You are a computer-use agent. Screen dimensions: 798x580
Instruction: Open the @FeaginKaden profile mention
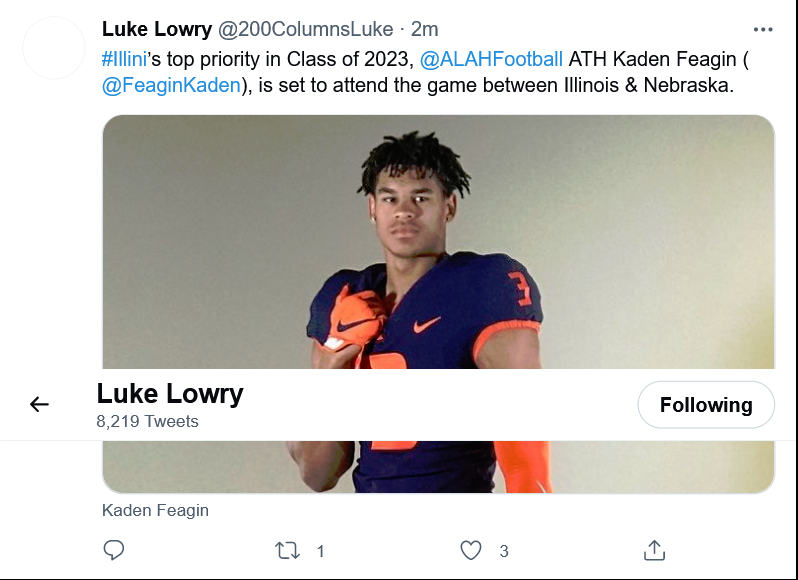pos(172,85)
